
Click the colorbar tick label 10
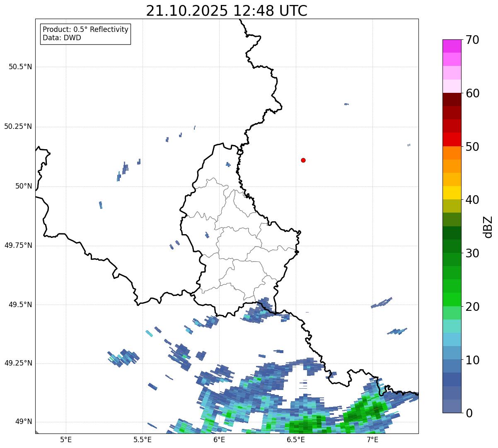pyautogui.click(x=472, y=360)
